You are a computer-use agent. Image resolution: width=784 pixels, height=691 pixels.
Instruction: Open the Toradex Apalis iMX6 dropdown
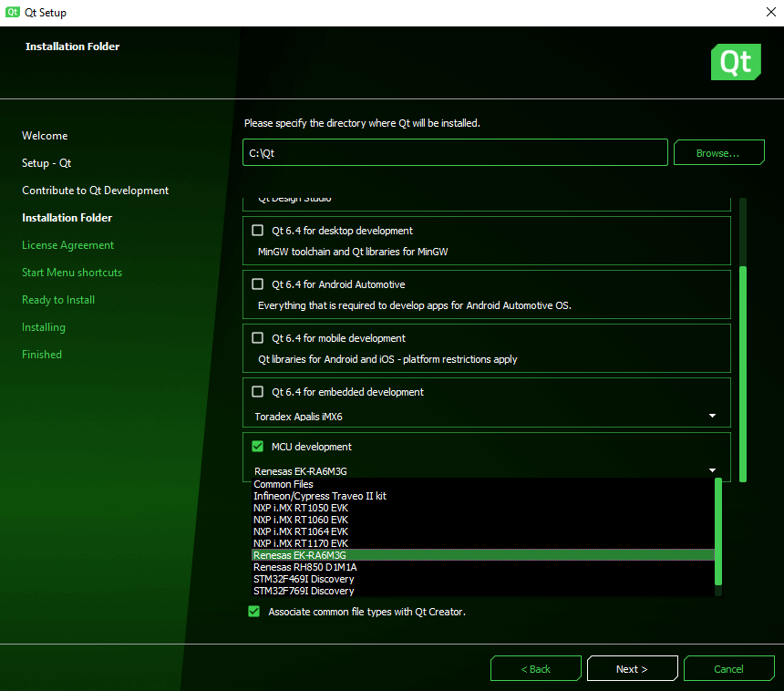point(486,417)
